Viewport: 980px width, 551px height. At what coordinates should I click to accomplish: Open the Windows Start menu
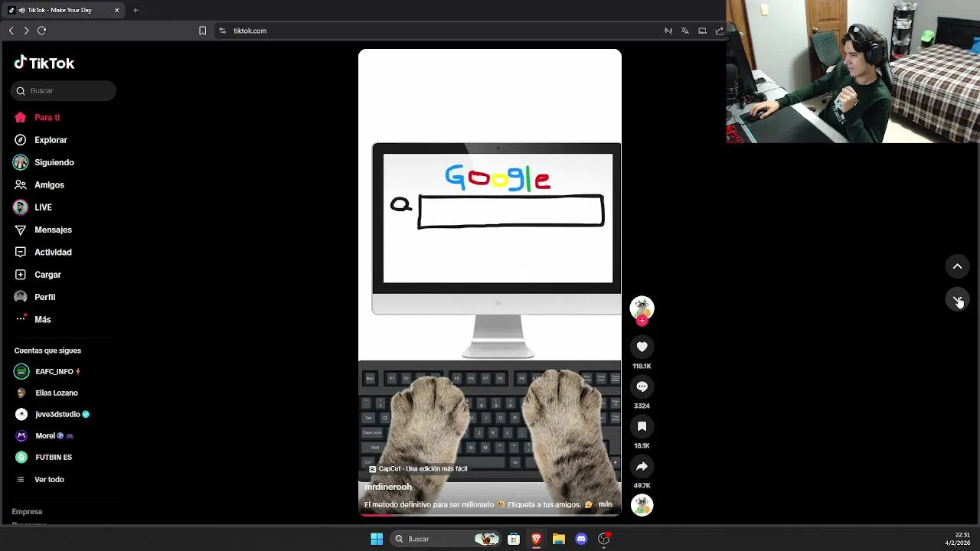[377, 539]
